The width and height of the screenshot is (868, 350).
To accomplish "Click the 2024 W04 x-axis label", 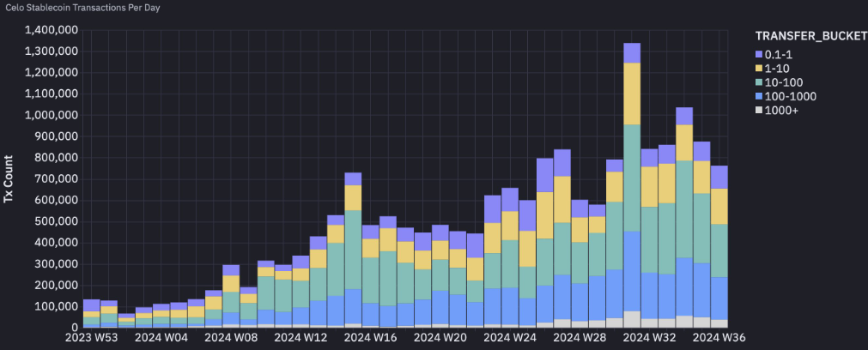I will click(161, 336).
